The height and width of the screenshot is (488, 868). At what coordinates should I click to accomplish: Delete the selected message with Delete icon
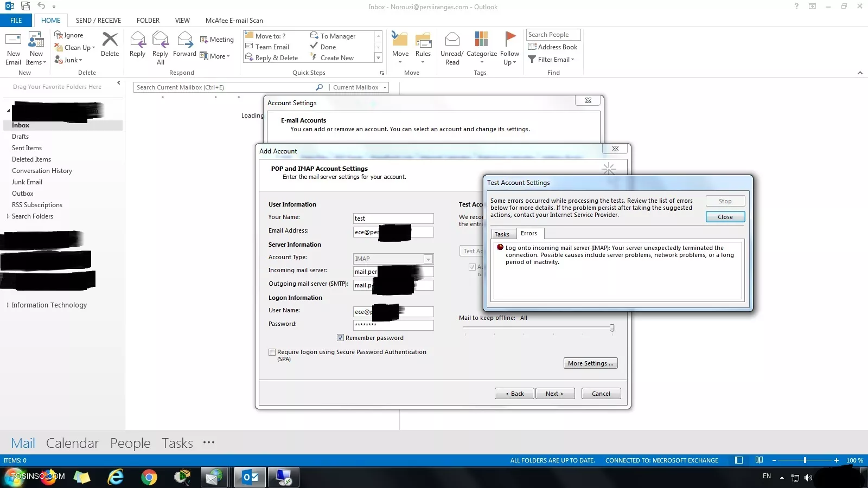110,40
